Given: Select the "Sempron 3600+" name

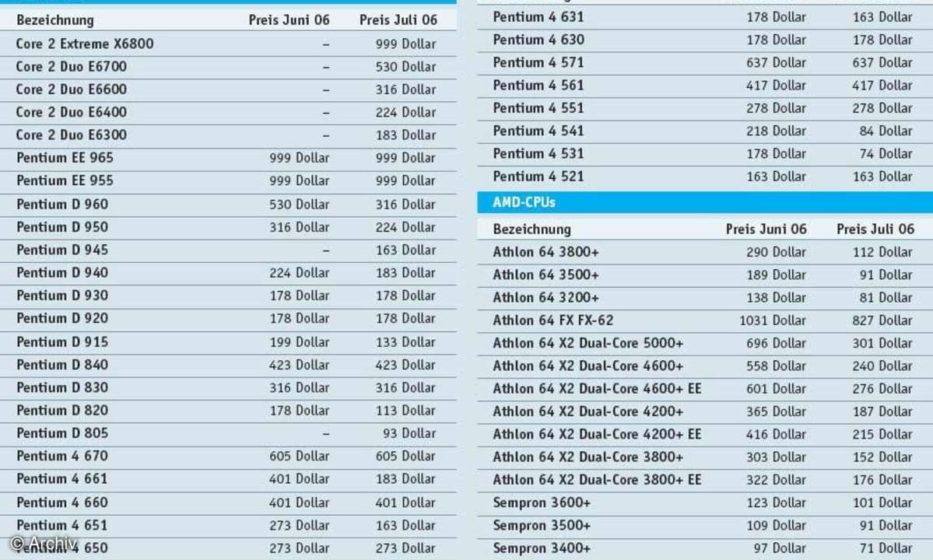Looking at the screenshot, I should (542, 503).
